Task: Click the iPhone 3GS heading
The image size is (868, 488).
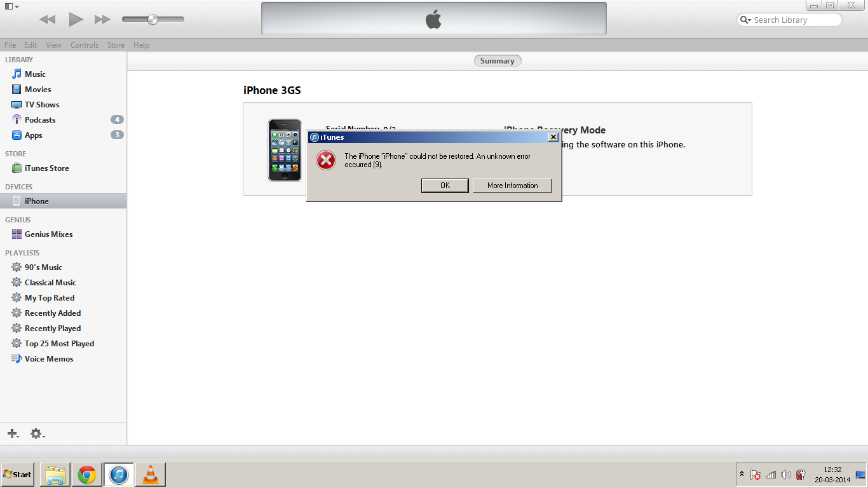Action: click(272, 90)
